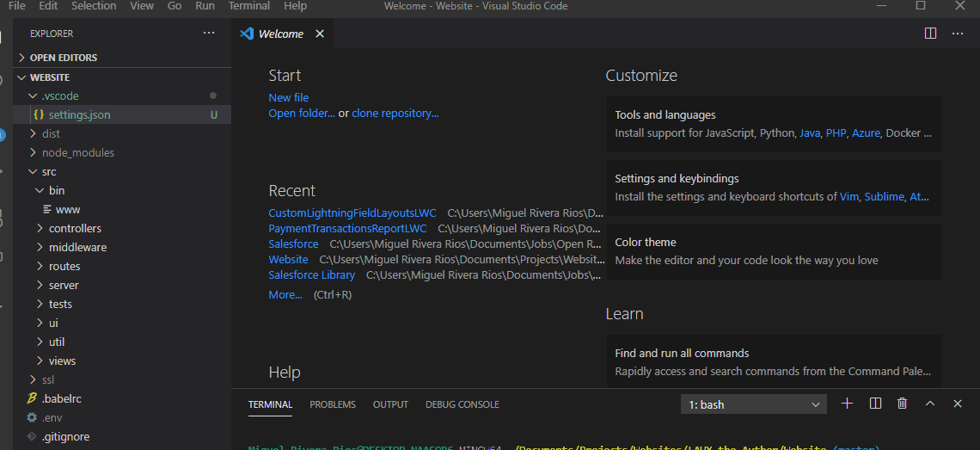Viewport: 980px width, 450px height.
Task: Expand the node_modules folder
Action: (x=77, y=152)
